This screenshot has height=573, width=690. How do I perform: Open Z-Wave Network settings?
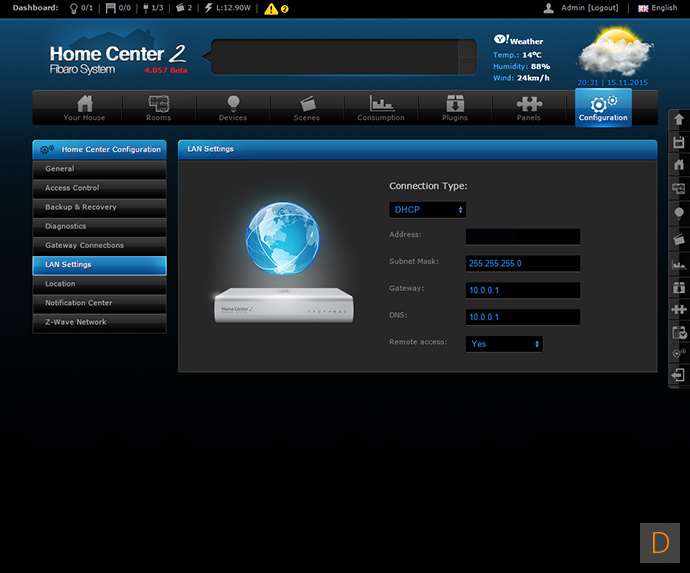pyautogui.click(x=99, y=322)
